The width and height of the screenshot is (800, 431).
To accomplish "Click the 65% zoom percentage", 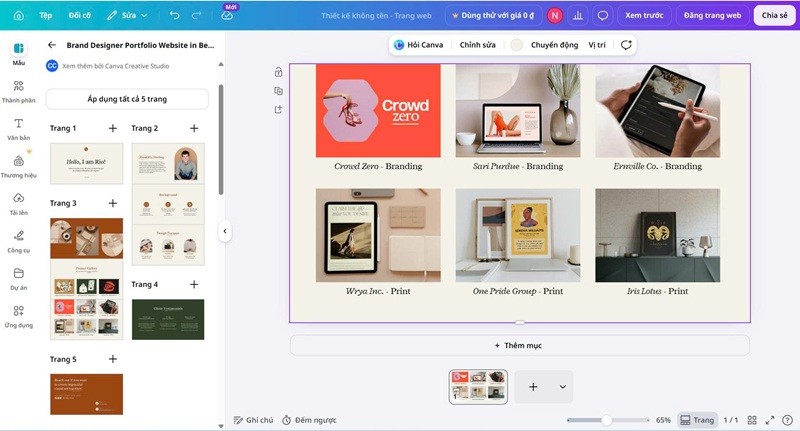I will coord(663,420).
